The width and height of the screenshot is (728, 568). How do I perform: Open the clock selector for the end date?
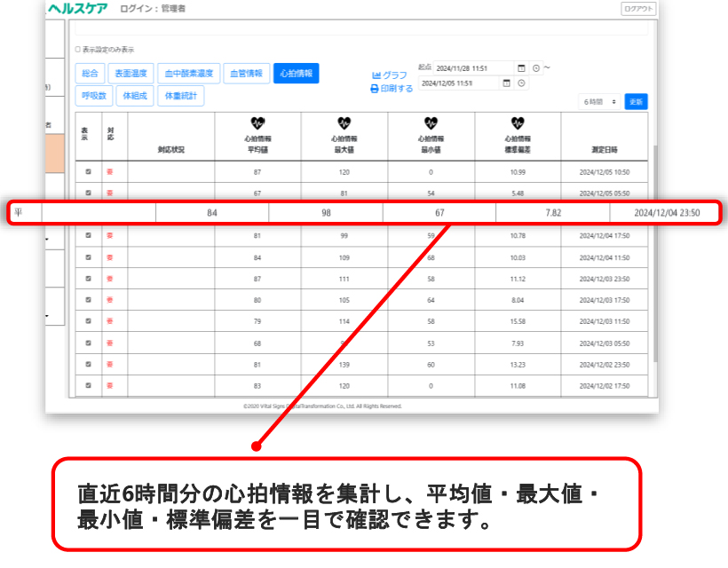coord(520,82)
